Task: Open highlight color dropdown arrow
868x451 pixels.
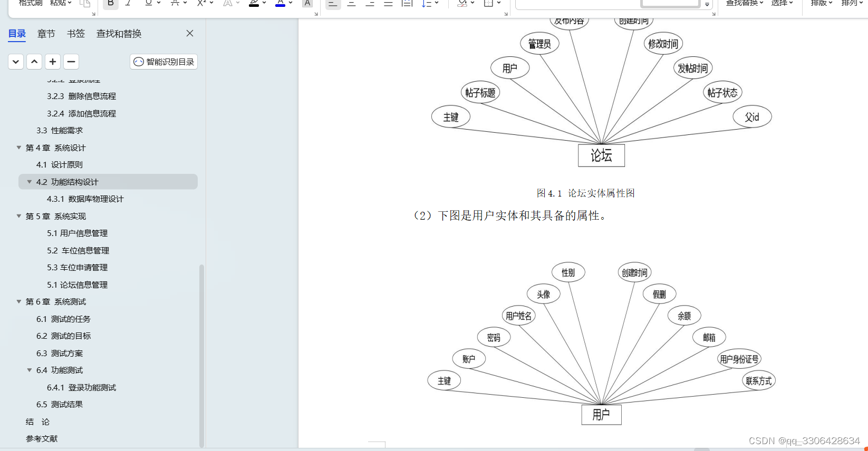Action: coord(264,3)
